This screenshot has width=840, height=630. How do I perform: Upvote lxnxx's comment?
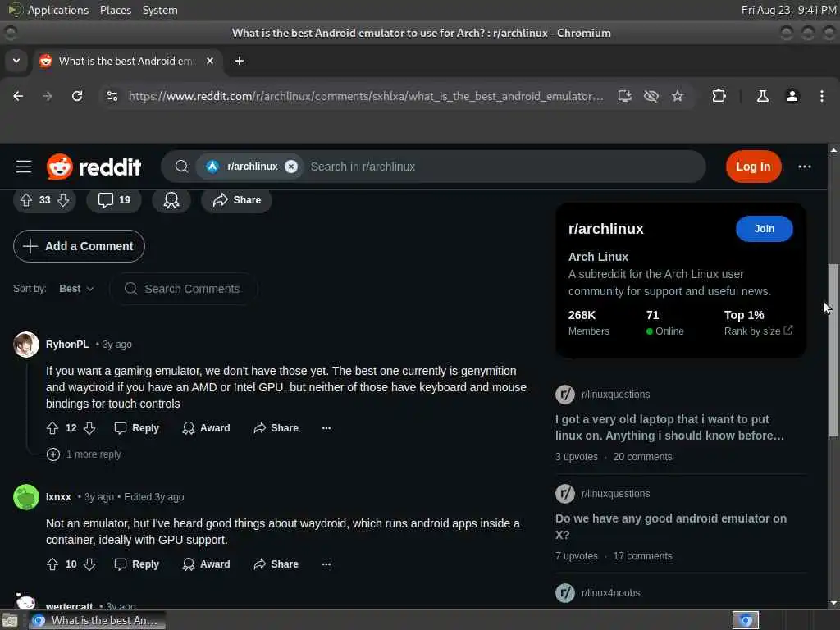[52, 564]
